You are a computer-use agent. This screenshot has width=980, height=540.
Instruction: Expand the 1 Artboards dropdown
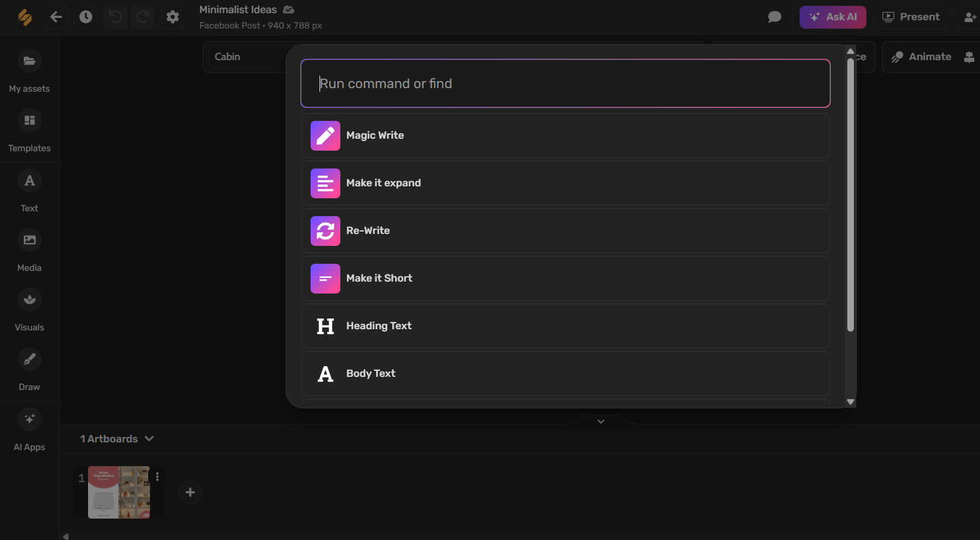pyautogui.click(x=117, y=439)
